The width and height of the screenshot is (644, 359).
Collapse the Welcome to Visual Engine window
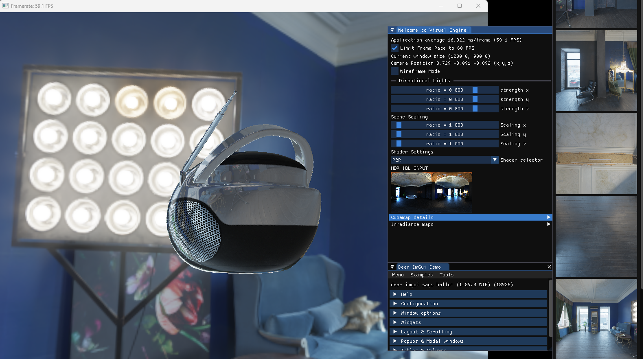(392, 30)
